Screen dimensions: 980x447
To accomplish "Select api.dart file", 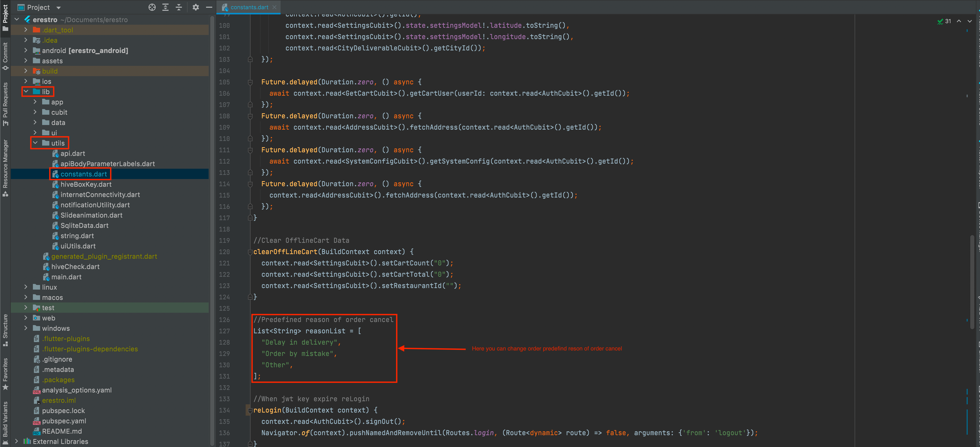I will (73, 154).
